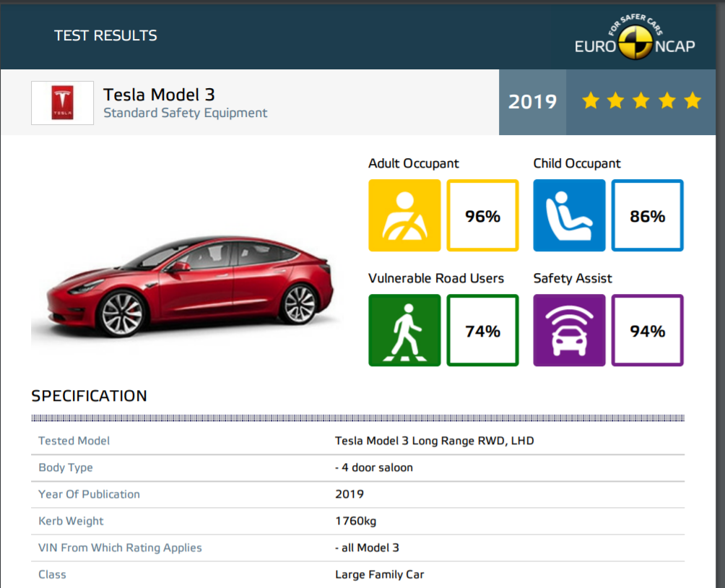Click the Kerb Weight row label
This screenshot has height=588, width=725.
[71, 521]
